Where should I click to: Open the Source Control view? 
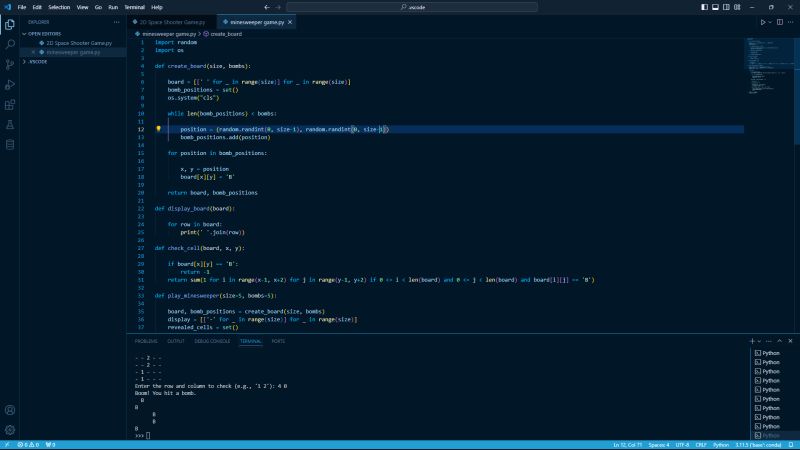click(10, 64)
